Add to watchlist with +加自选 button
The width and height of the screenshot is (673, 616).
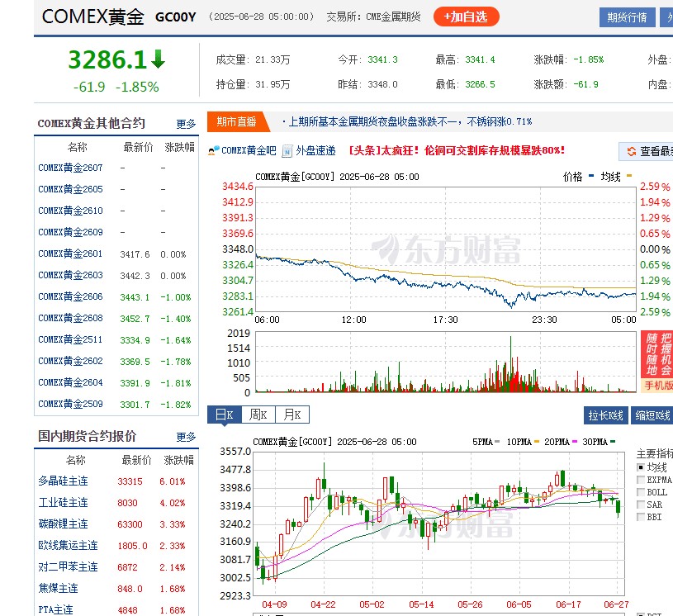pos(466,17)
